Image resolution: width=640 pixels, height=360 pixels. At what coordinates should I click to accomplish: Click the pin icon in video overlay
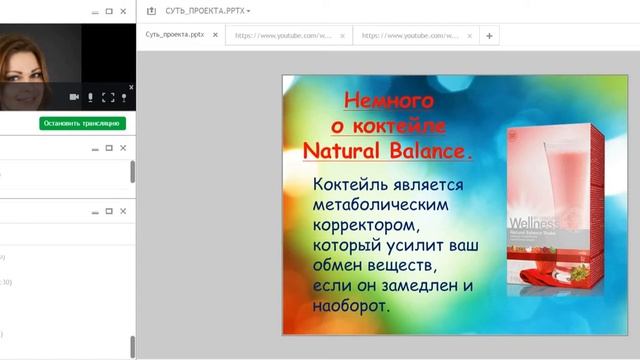(x=124, y=97)
